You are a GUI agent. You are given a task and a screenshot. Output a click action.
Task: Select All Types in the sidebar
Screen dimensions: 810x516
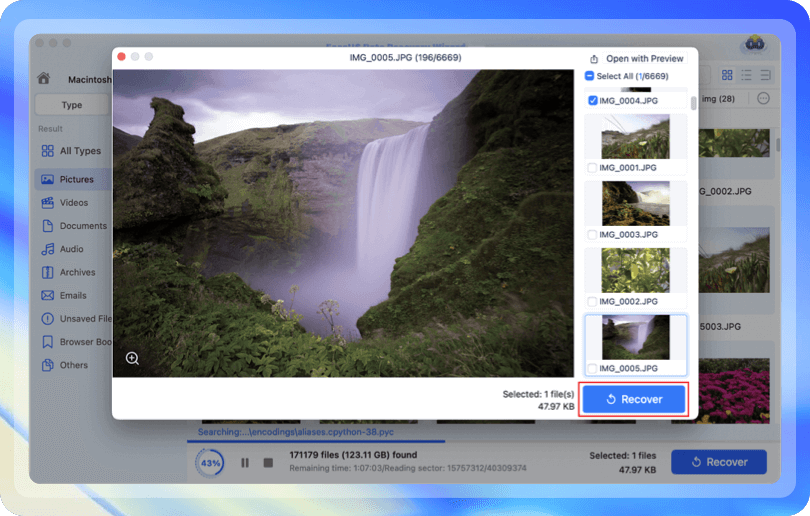[74, 151]
